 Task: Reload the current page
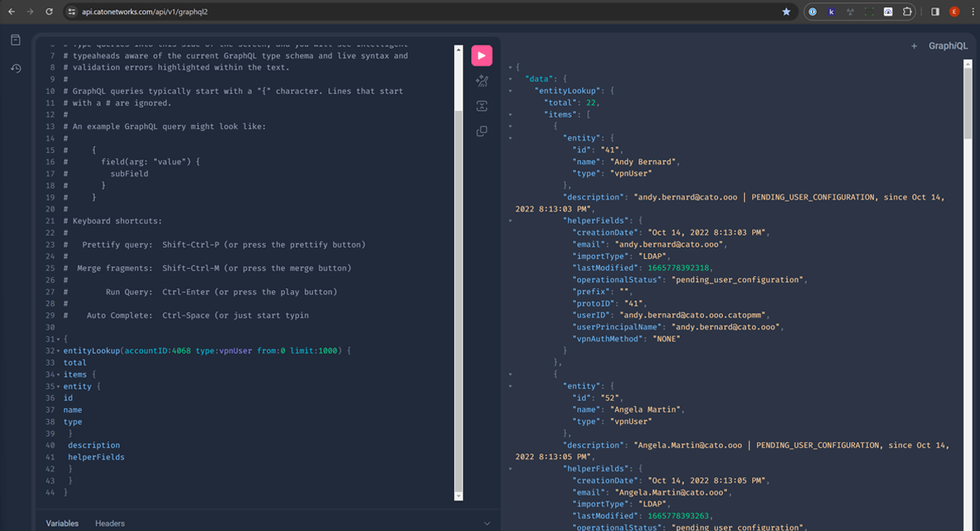click(x=50, y=12)
